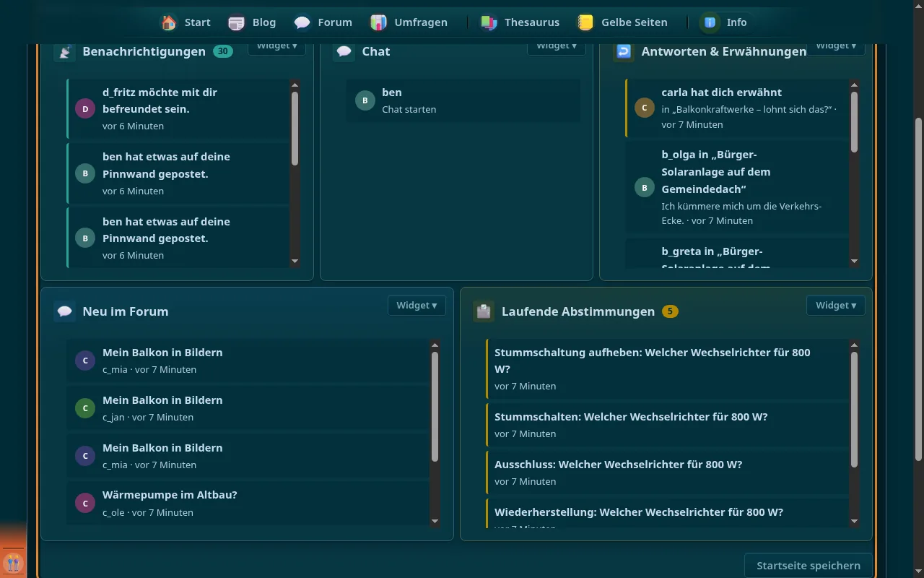Screen dimensions: 924x578
Task: Open Widget dropdown in Neu im Forum panel
Action: (x=417, y=305)
